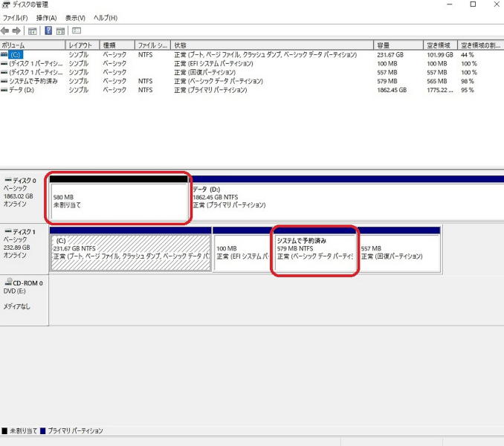504x446 pixels.
Task: Click the blue Help toolbar icon
Action: pos(48,31)
